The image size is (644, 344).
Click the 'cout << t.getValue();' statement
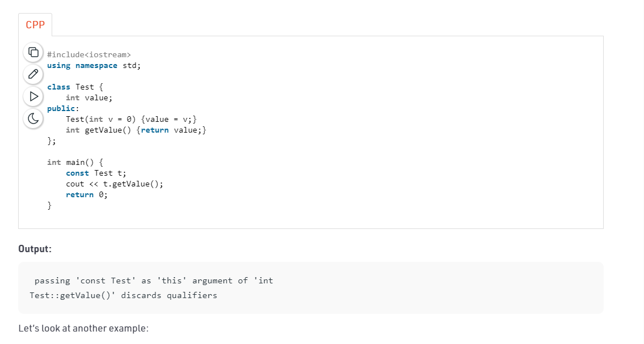(x=115, y=184)
